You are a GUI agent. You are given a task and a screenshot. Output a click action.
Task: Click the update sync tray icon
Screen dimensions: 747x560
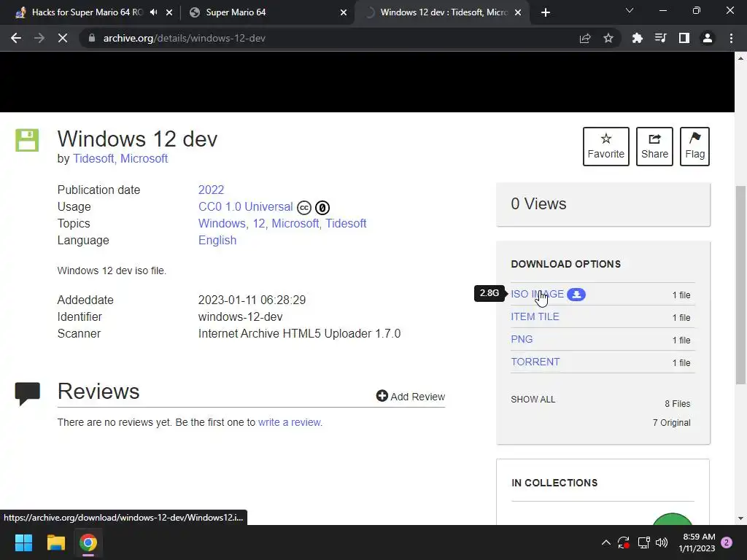click(624, 542)
